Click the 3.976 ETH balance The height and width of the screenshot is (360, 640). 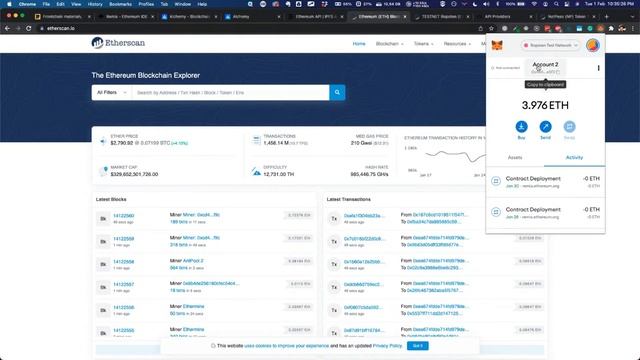tap(545, 105)
